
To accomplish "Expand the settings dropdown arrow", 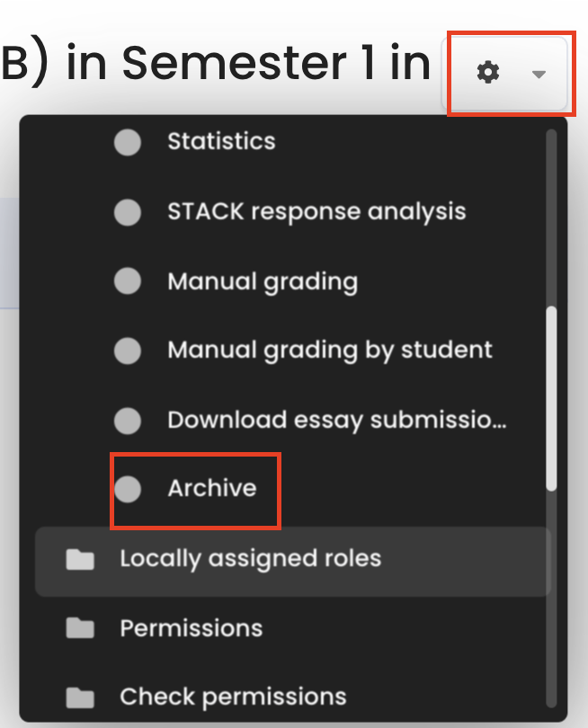I will coord(539,75).
